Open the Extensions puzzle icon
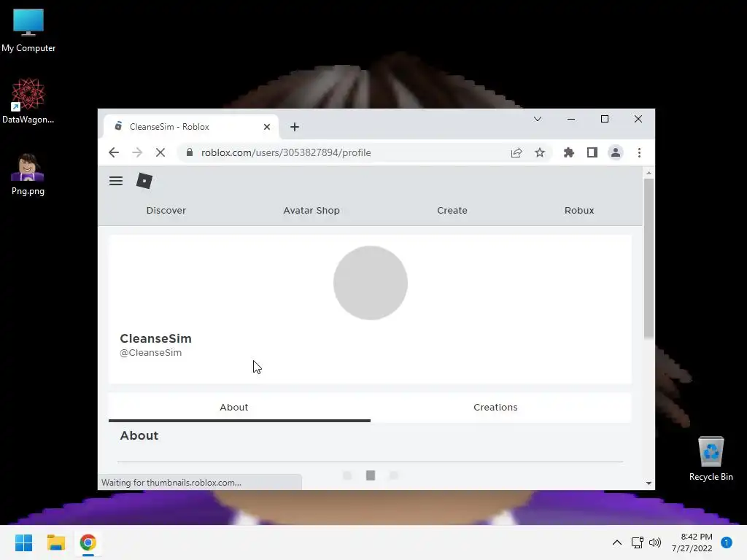 (569, 152)
